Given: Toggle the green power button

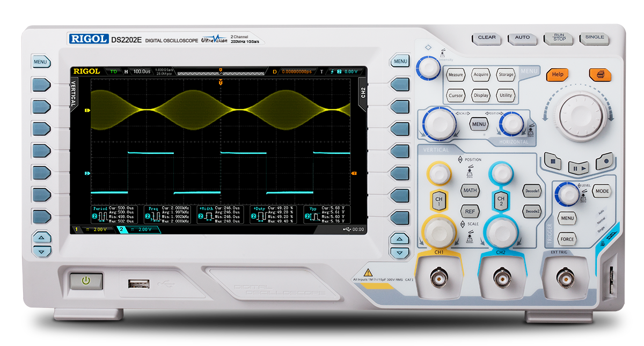Looking at the screenshot, I should click(85, 281).
